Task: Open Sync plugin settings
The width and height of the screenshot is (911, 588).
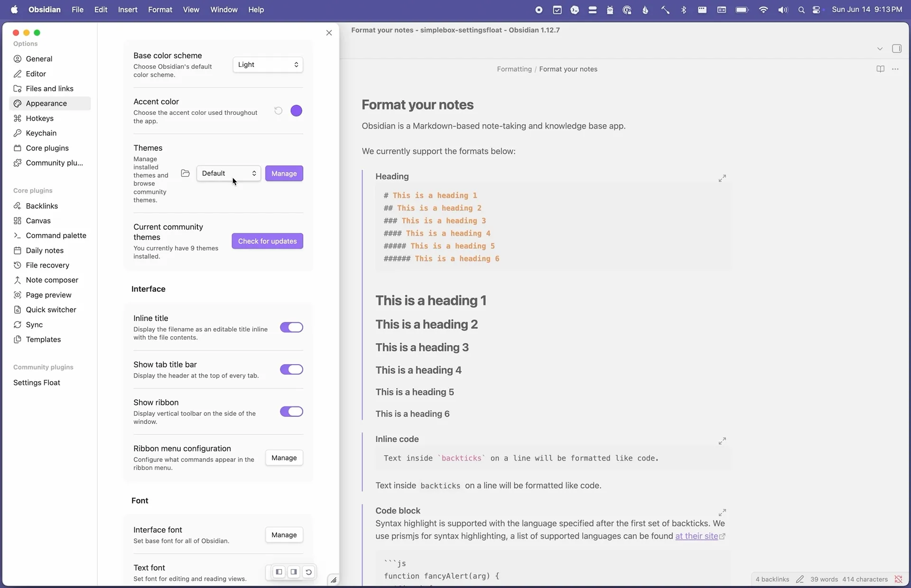Action: point(50,325)
